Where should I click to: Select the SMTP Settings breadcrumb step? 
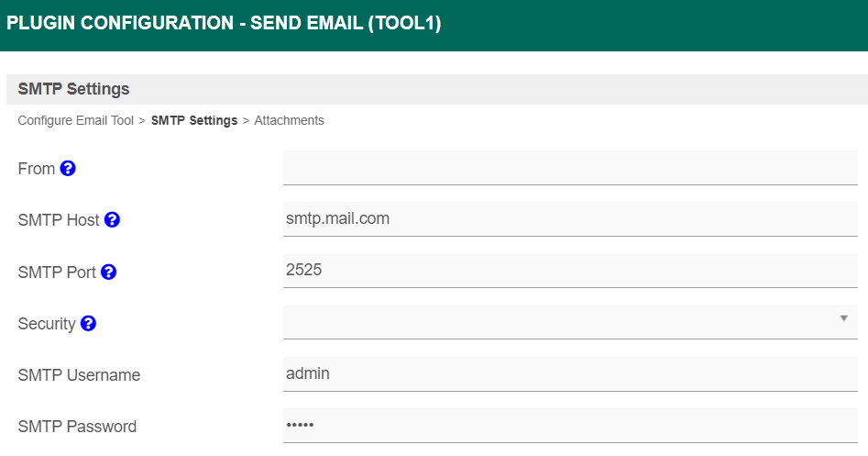(x=194, y=120)
